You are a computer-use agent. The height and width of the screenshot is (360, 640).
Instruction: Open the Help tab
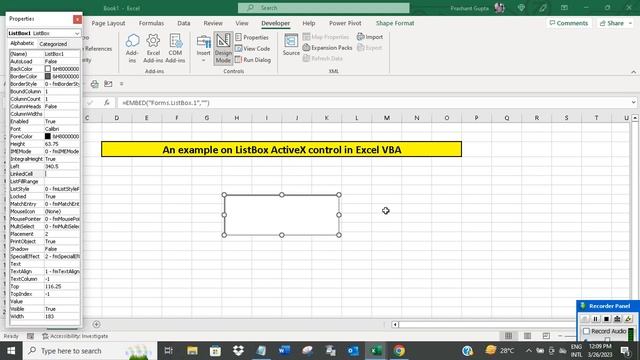[x=309, y=23]
